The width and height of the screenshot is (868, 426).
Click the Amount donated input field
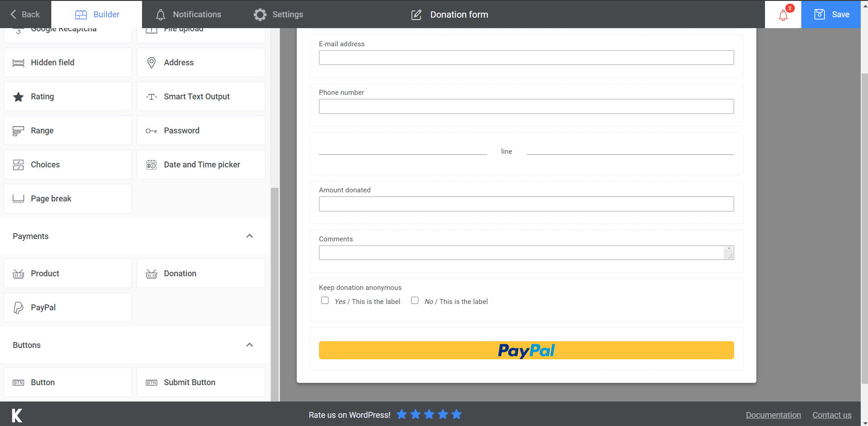(526, 204)
